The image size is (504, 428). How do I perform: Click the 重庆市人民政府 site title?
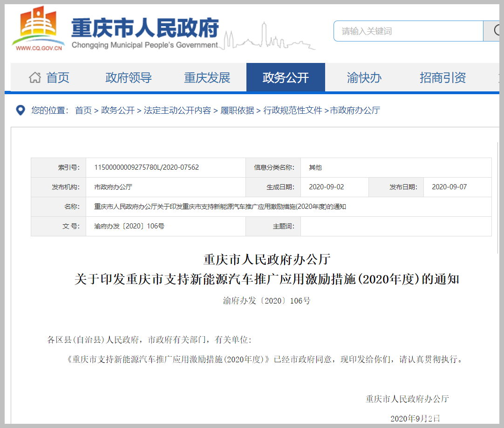(145, 28)
